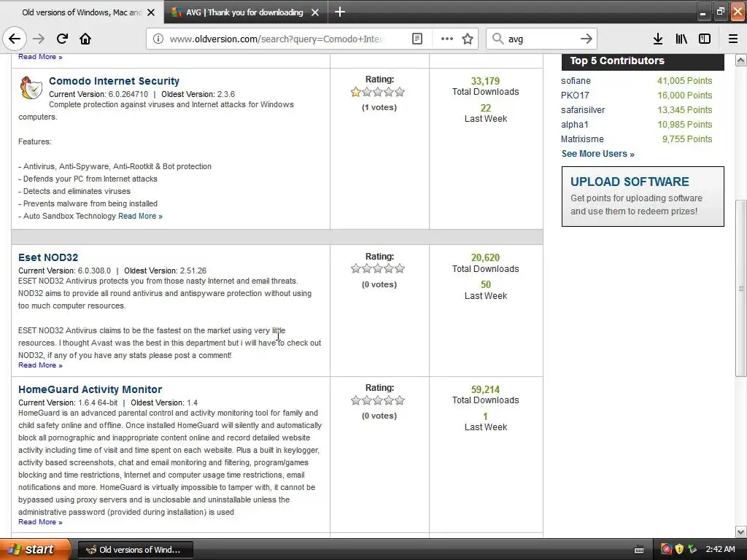Click the forward navigation arrow
747x560 pixels.
point(39,39)
